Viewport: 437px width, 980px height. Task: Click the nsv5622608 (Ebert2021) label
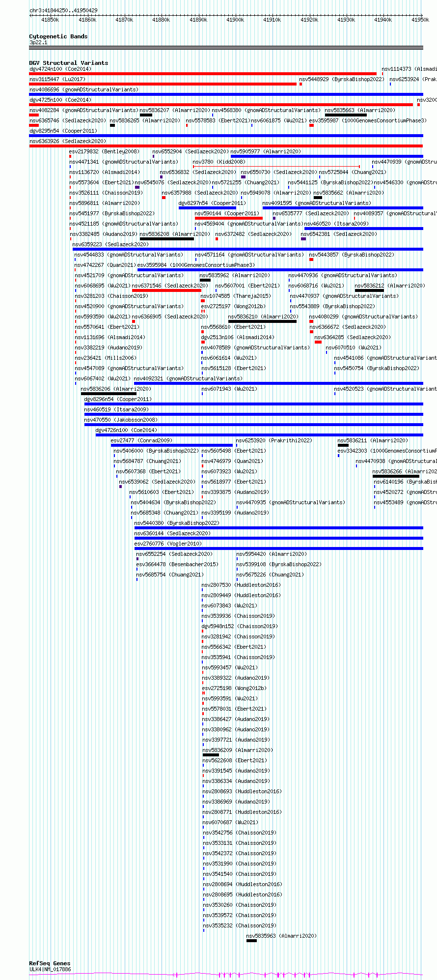tap(235, 760)
